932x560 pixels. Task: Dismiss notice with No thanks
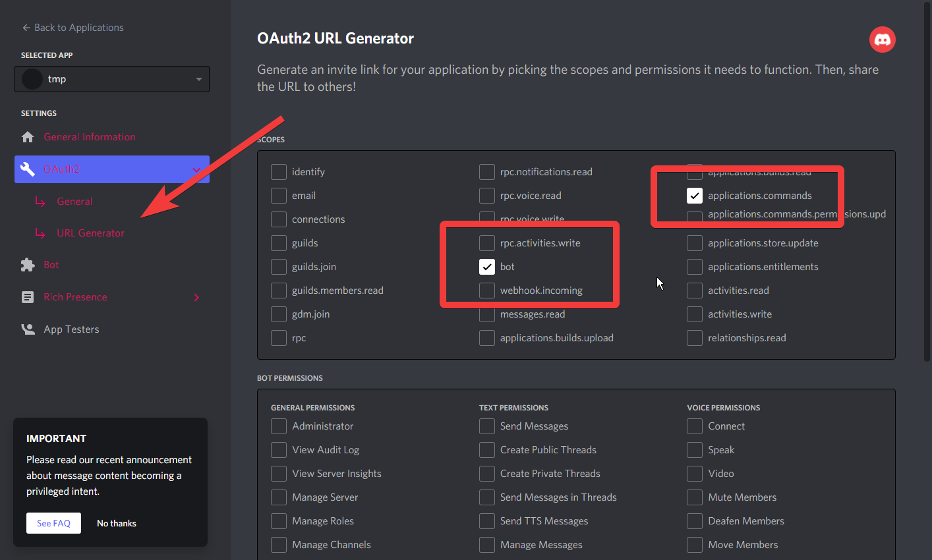point(117,523)
